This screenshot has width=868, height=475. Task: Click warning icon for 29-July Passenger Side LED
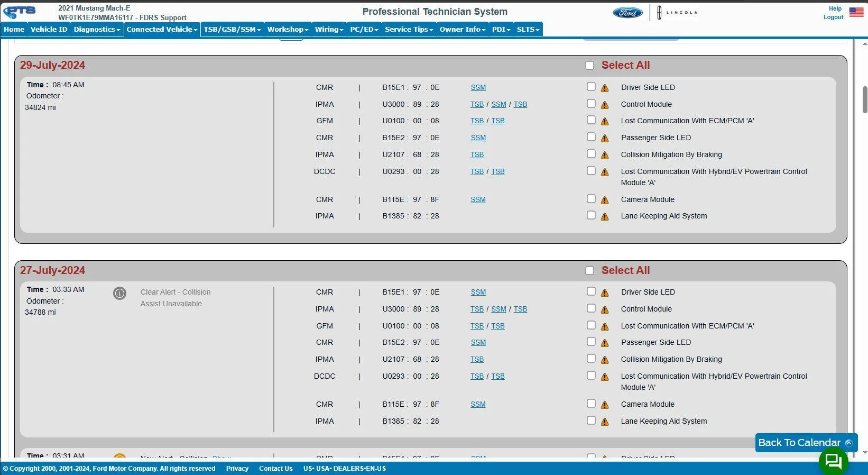[x=605, y=138]
